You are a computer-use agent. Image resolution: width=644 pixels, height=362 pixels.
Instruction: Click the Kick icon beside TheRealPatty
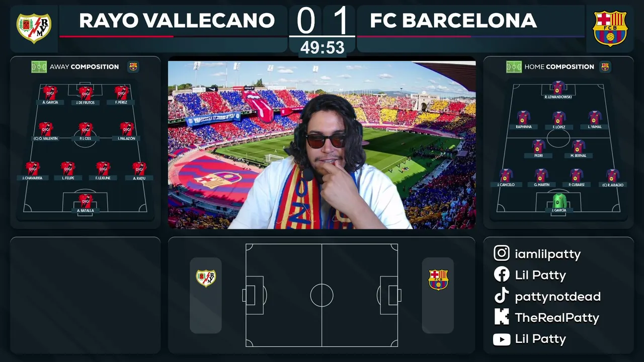(x=501, y=317)
